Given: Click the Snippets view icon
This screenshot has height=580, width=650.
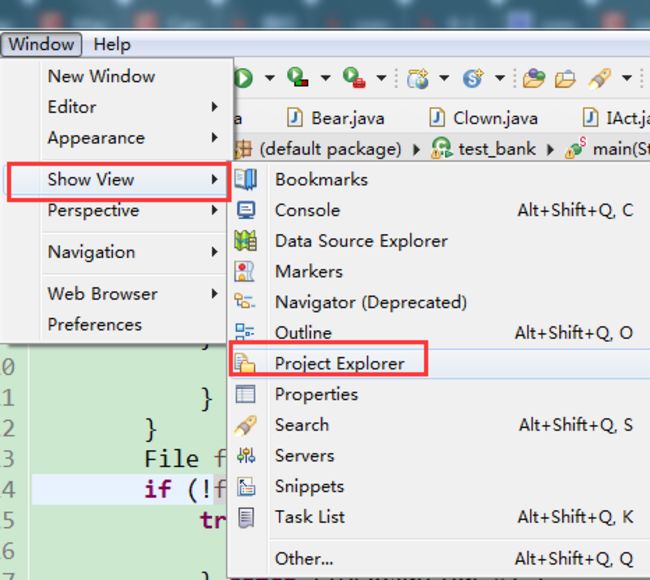Looking at the screenshot, I should tap(246, 487).
